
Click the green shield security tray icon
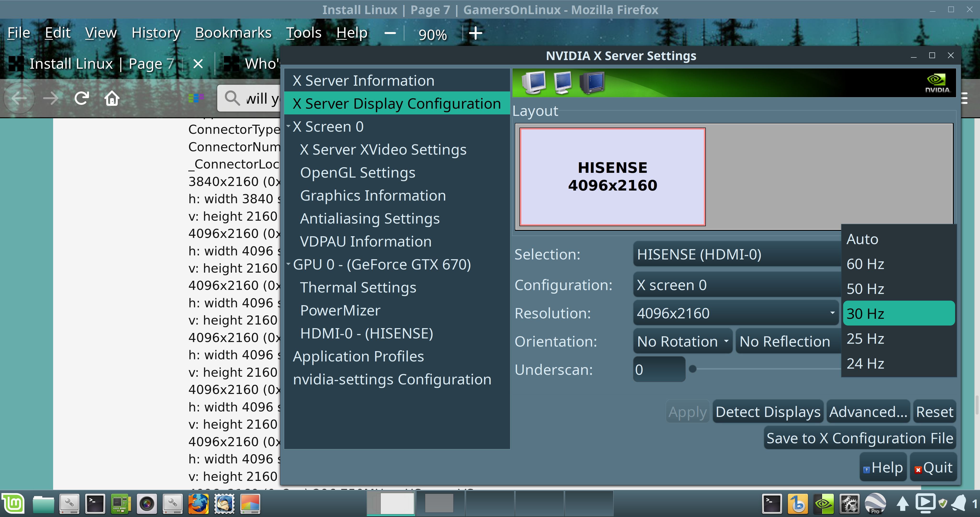point(943,503)
